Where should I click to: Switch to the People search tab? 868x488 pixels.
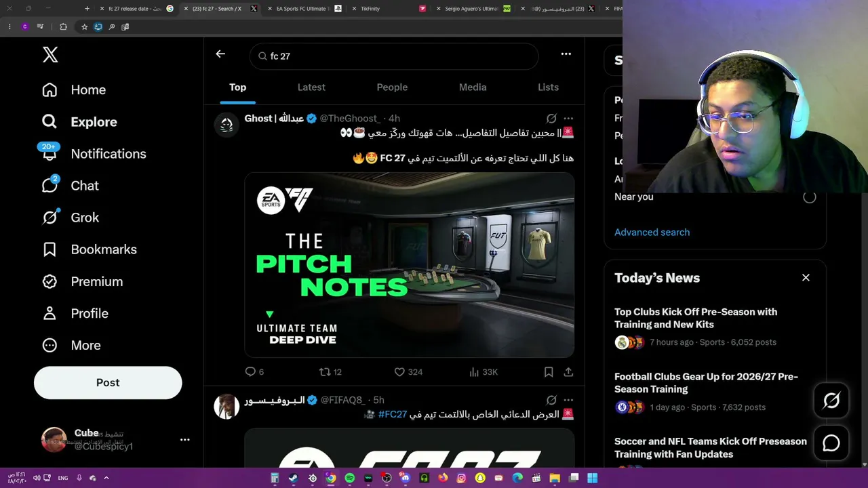[x=392, y=87]
